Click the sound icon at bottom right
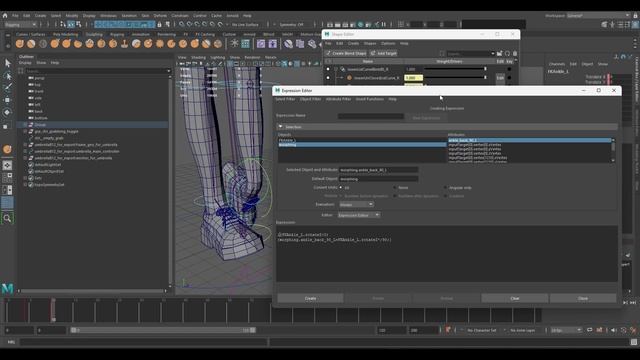640x360 pixels. pos(613,330)
